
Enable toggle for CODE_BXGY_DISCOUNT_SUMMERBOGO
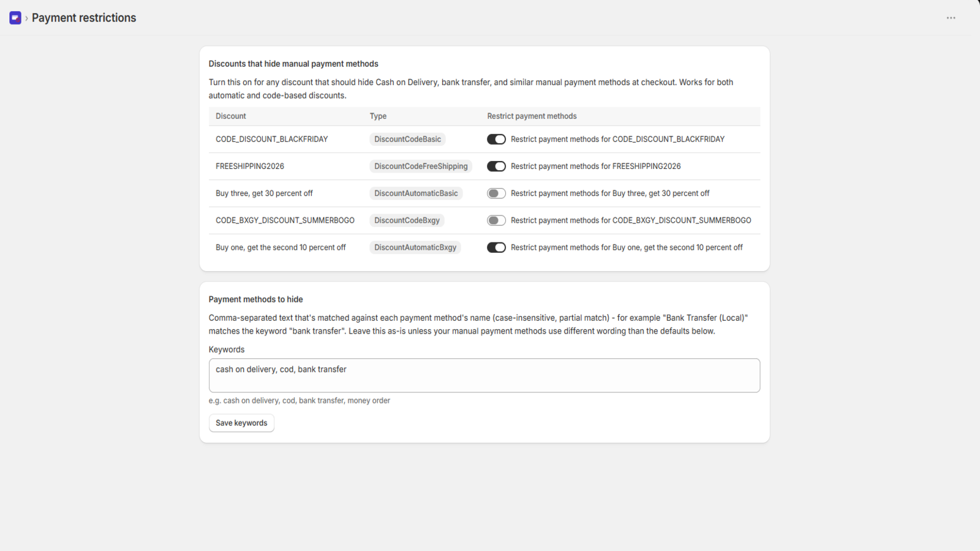(496, 220)
